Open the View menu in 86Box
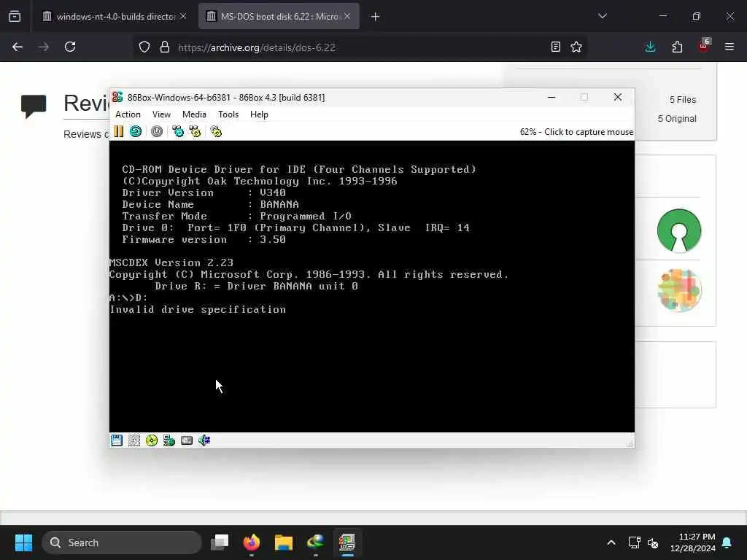747x560 pixels. (161, 114)
